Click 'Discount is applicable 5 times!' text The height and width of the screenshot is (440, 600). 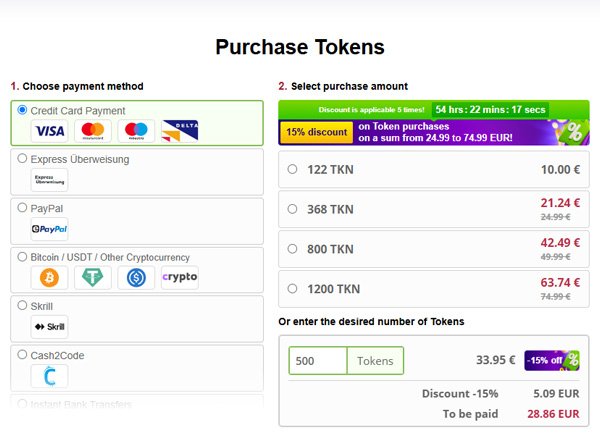tap(372, 110)
